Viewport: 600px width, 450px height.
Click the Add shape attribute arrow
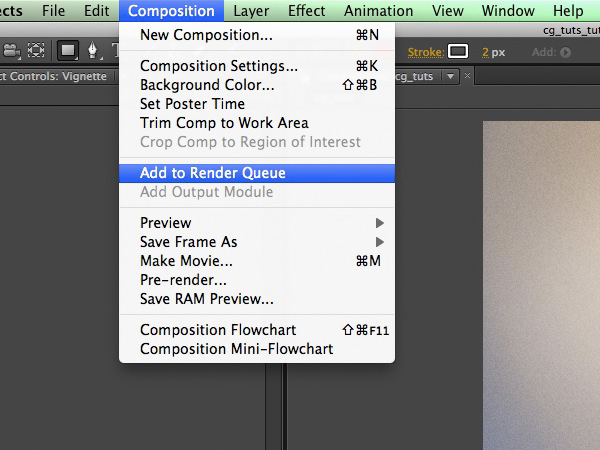pos(565,52)
